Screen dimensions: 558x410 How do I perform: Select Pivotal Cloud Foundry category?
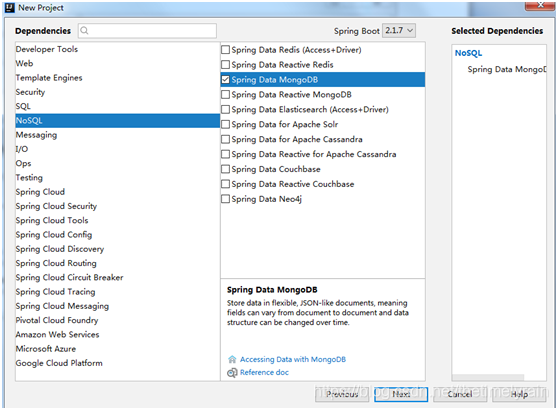click(117, 320)
